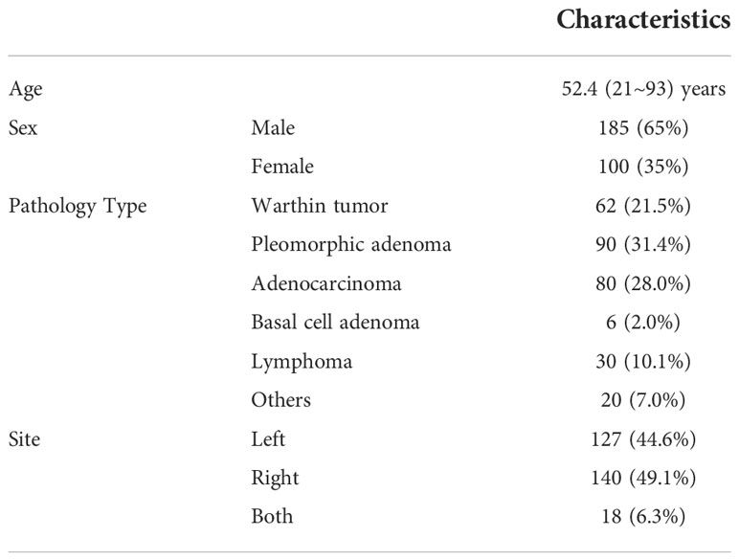Click the age value 52.4 (21~93) years

click(x=643, y=89)
